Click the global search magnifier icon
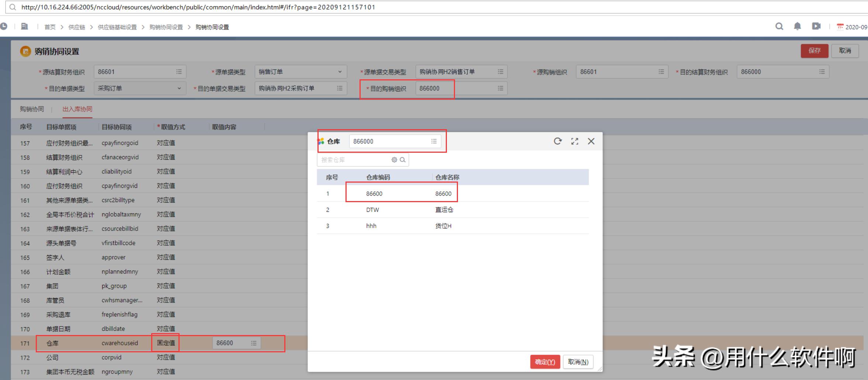The height and width of the screenshot is (380, 868). click(779, 27)
